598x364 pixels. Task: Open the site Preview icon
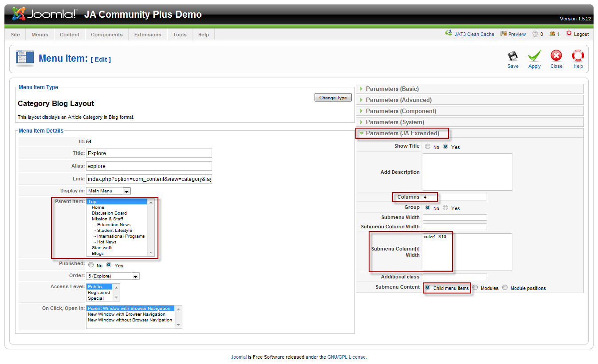[x=504, y=34]
